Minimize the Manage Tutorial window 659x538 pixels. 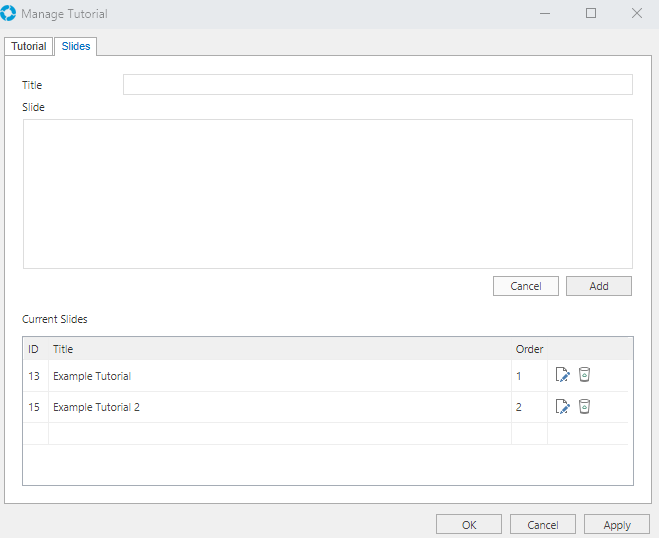tap(545, 14)
